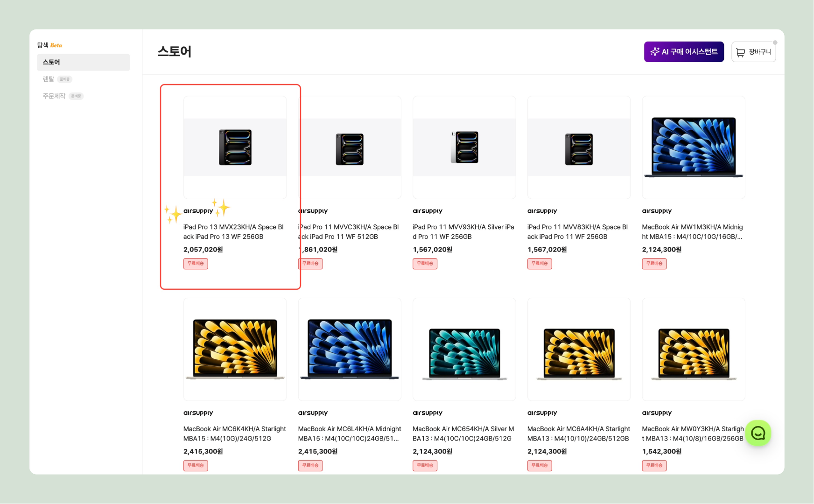Select 렌탈 in the sidebar
Screen dimensions: 814x504
pos(49,79)
